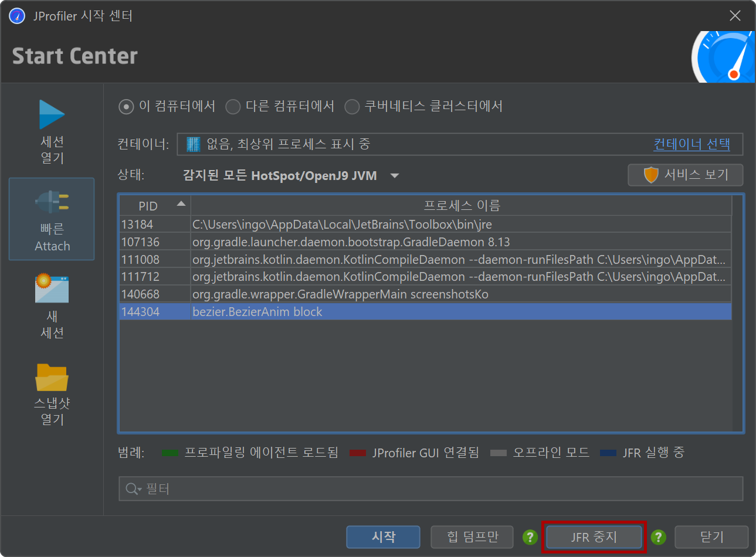Select GradleWrapperMain screenshotsKo process row
This screenshot has height=557, width=756.
425,294
